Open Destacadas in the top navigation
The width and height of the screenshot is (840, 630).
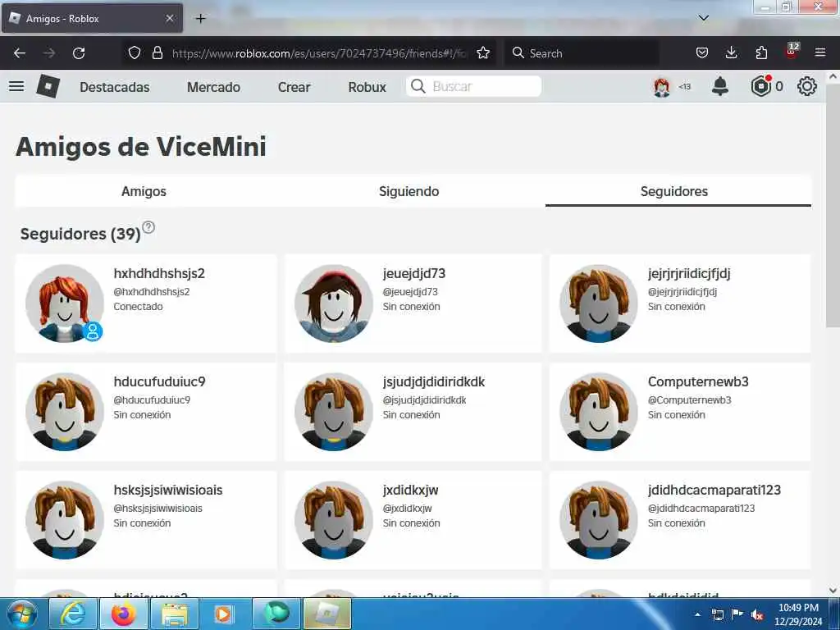(115, 87)
